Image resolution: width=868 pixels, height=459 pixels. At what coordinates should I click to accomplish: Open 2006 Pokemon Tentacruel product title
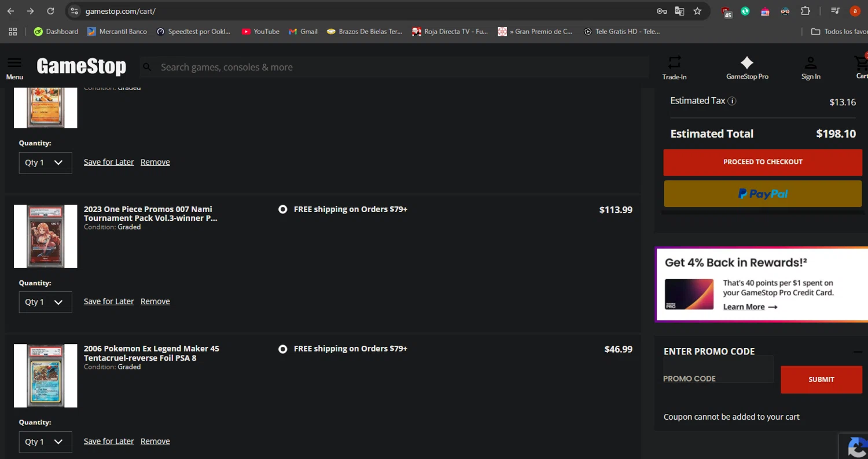pos(152,353)
